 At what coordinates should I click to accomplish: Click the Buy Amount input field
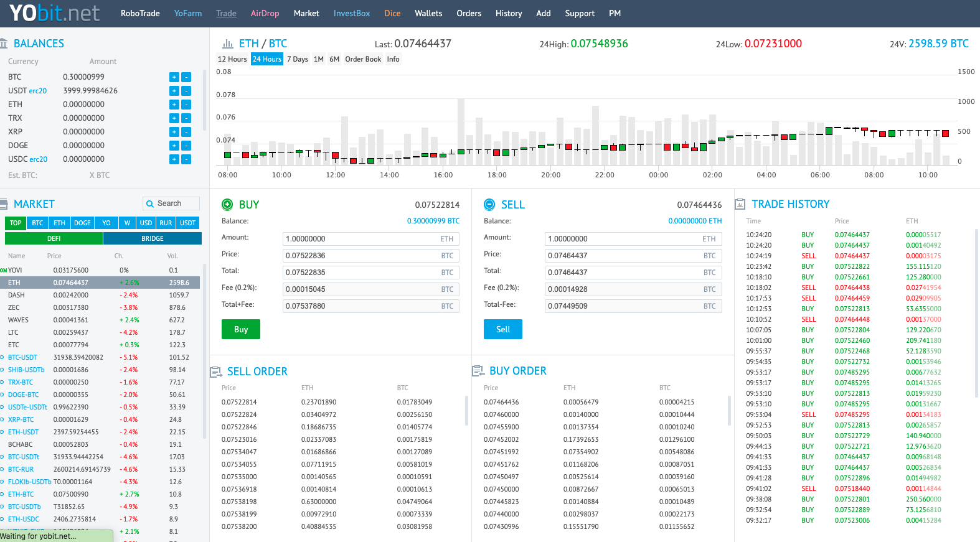pos(371,239)
